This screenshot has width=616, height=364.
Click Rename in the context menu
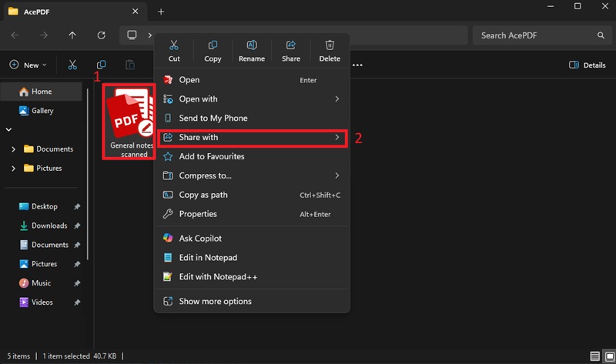click(252, 51)
